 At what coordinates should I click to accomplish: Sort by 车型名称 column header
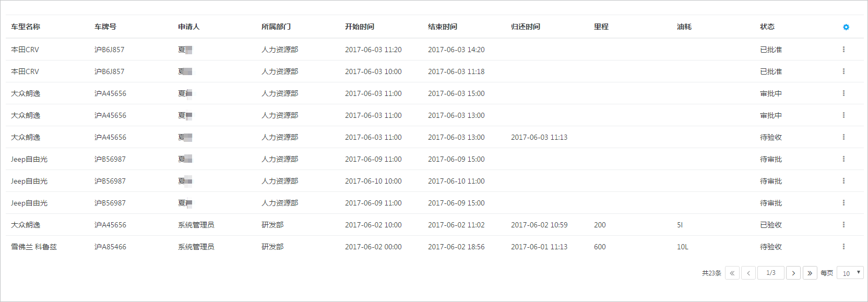click(x=26, y=27)
